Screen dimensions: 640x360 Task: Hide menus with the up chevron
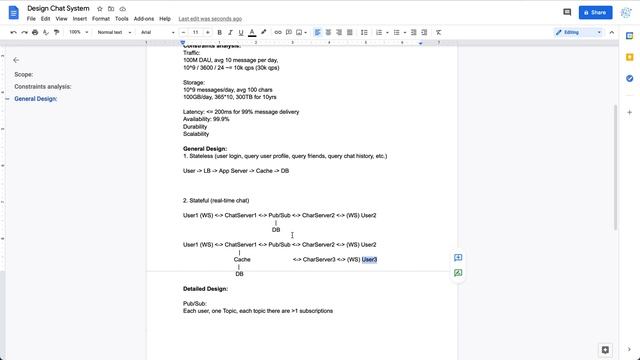(611, 32)
